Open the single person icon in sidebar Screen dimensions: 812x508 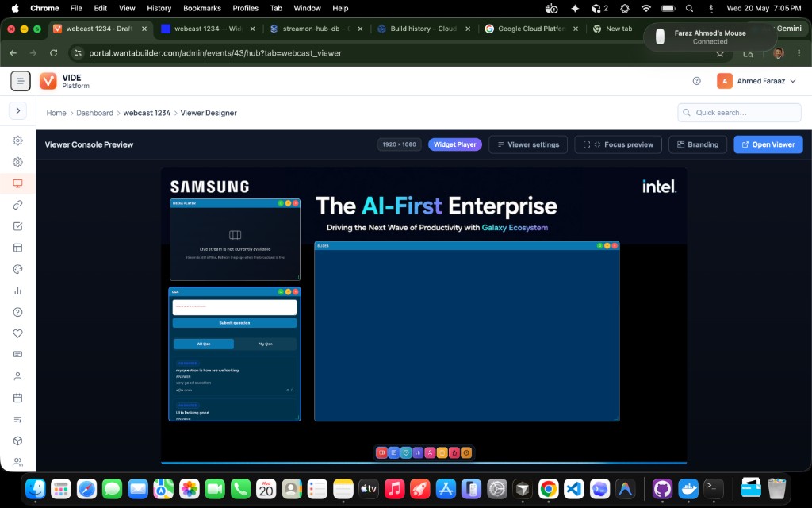[17, 376]
